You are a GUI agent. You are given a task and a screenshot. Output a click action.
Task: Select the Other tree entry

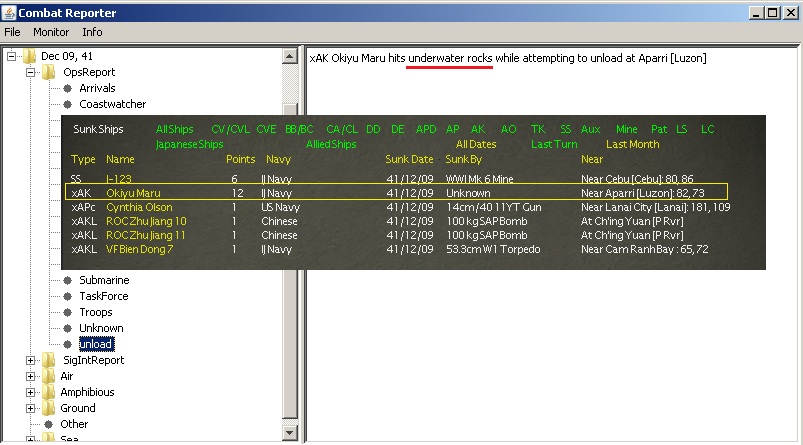click(74, 424)
